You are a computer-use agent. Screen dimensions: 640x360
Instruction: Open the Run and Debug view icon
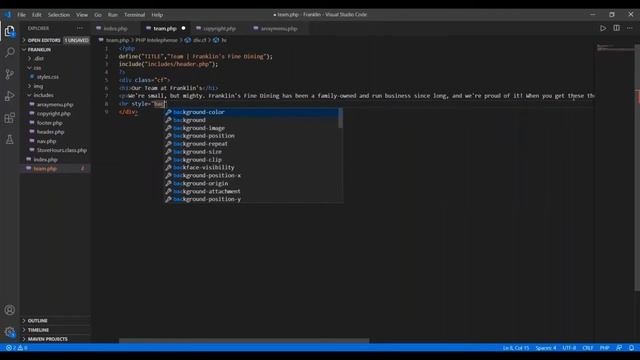(x=10, y=96)
